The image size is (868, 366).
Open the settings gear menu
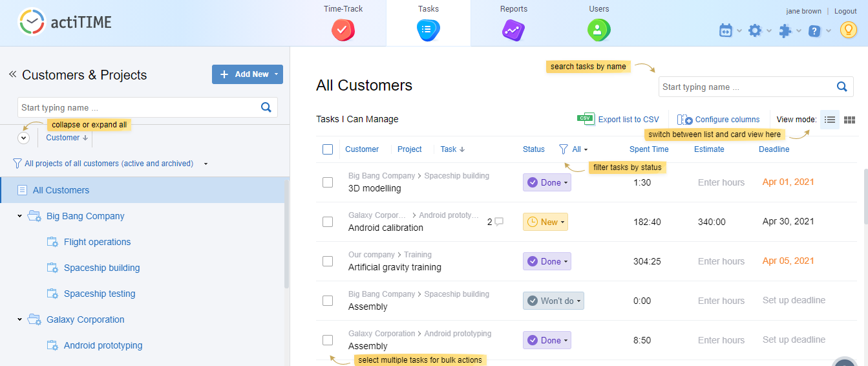755,30
